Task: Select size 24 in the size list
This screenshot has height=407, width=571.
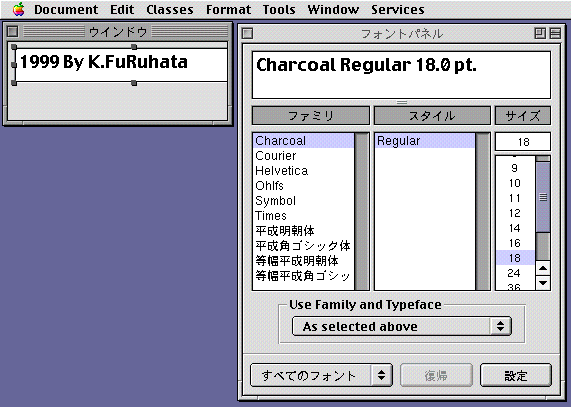Action: pos(515,273)
